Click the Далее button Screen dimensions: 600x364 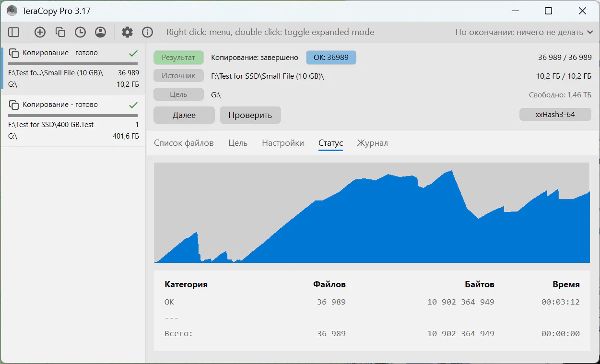(x=184, y=115)
